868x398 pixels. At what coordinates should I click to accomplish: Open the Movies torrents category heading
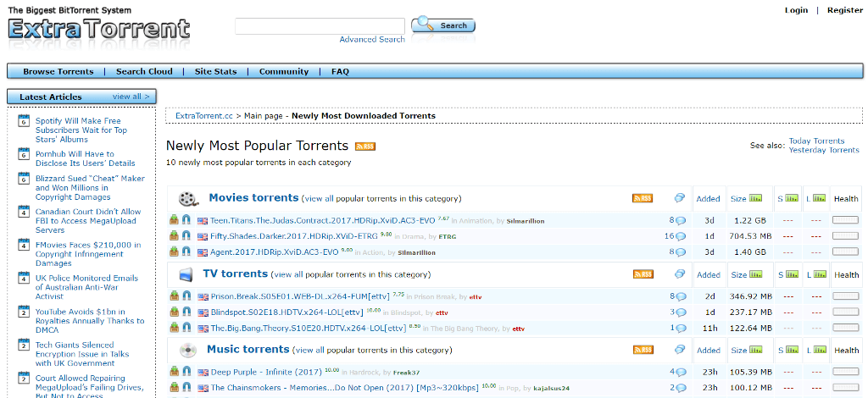[253, 197]
